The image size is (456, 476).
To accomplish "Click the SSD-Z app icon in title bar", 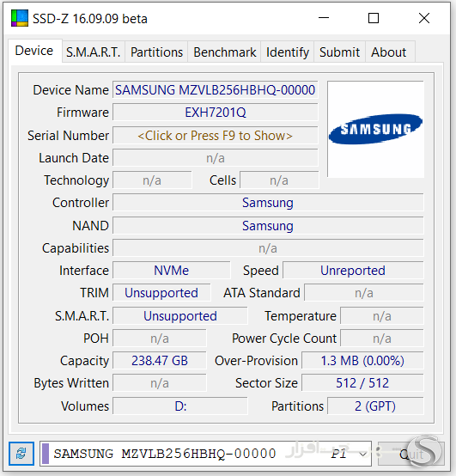I will click(20, 18).
